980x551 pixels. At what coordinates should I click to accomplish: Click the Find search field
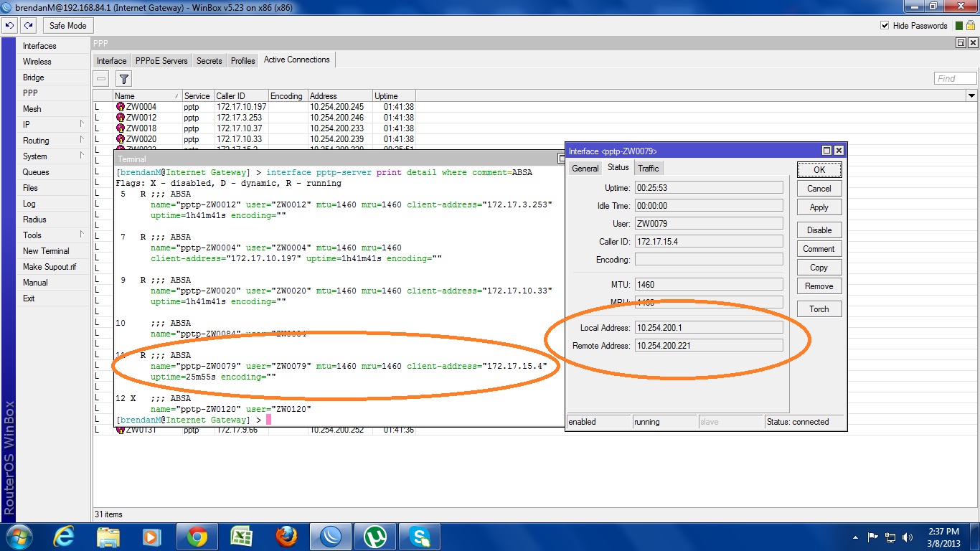[x=955, y=78]
